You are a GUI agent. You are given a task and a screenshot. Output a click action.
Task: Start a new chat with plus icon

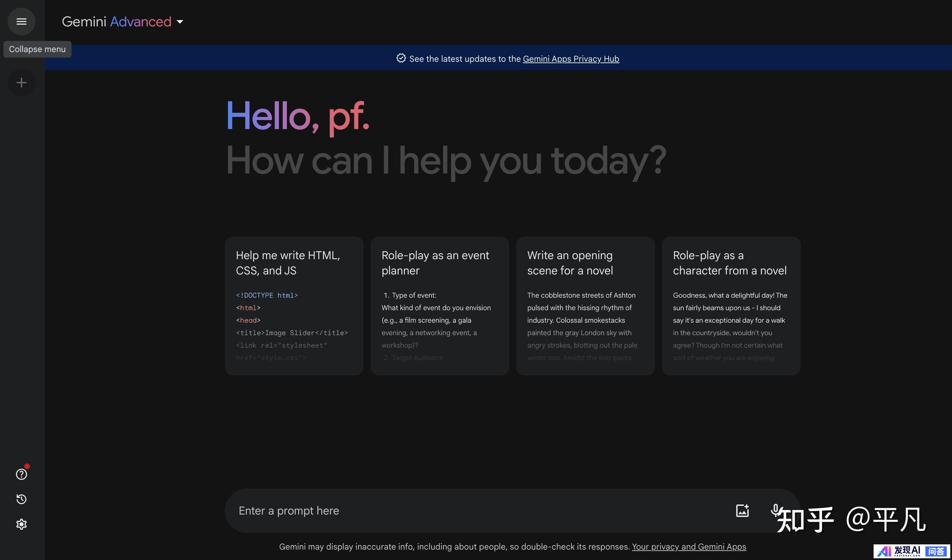(21, 82)
